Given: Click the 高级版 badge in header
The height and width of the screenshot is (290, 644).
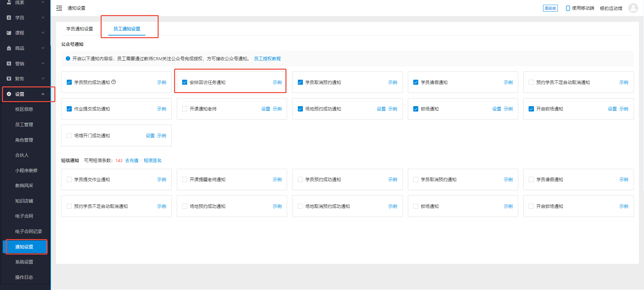Looking at the screenshot, I should tap(550, 8).
